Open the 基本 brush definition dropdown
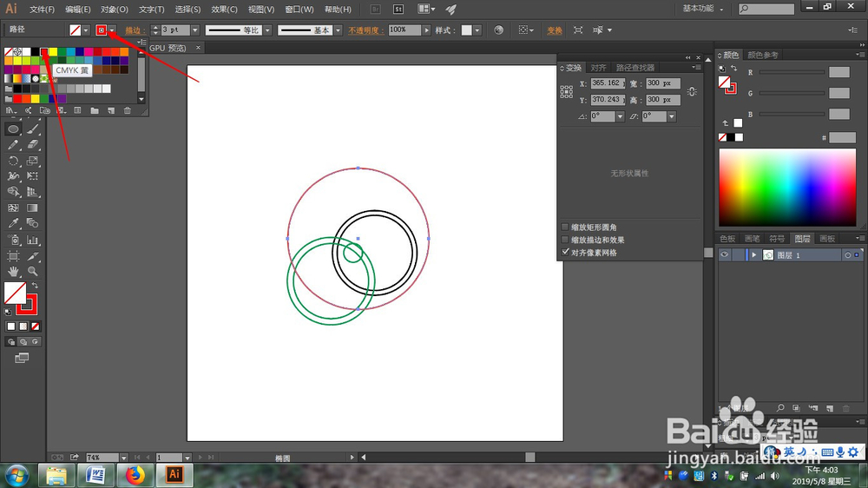Viewport: 868px width, 488px height. (338, 30)
